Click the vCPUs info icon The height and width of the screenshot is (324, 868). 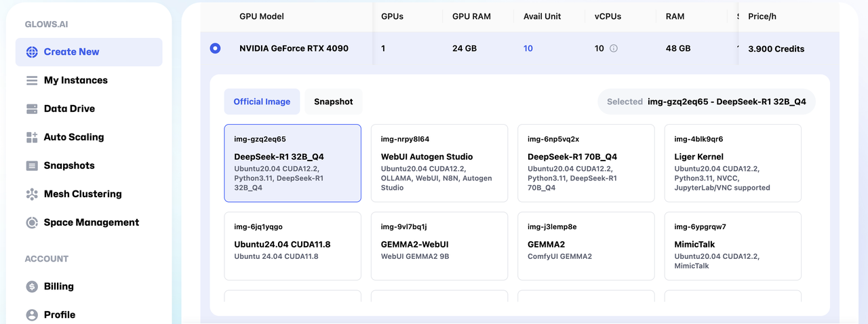pyautogui.click(x=614, y=49)
